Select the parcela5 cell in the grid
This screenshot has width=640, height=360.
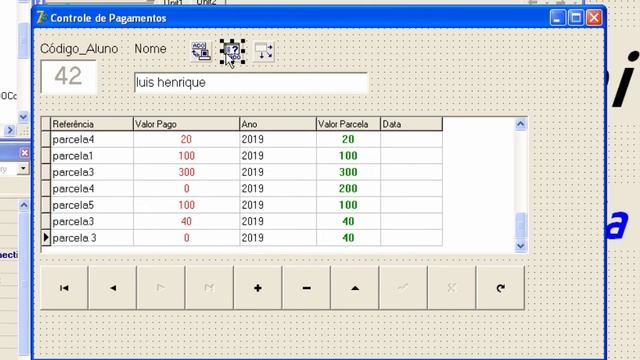[x=92, y=205]
